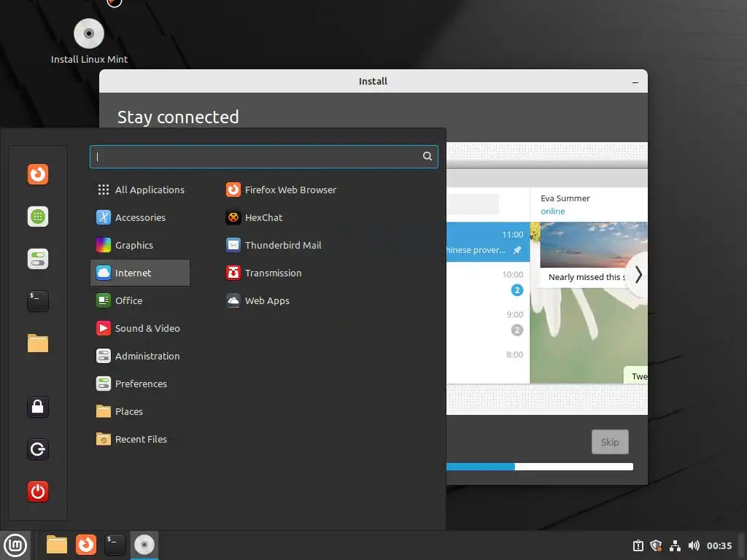
Task: Click the volume speaker tray icon
Action: click(x=694, y=545)
